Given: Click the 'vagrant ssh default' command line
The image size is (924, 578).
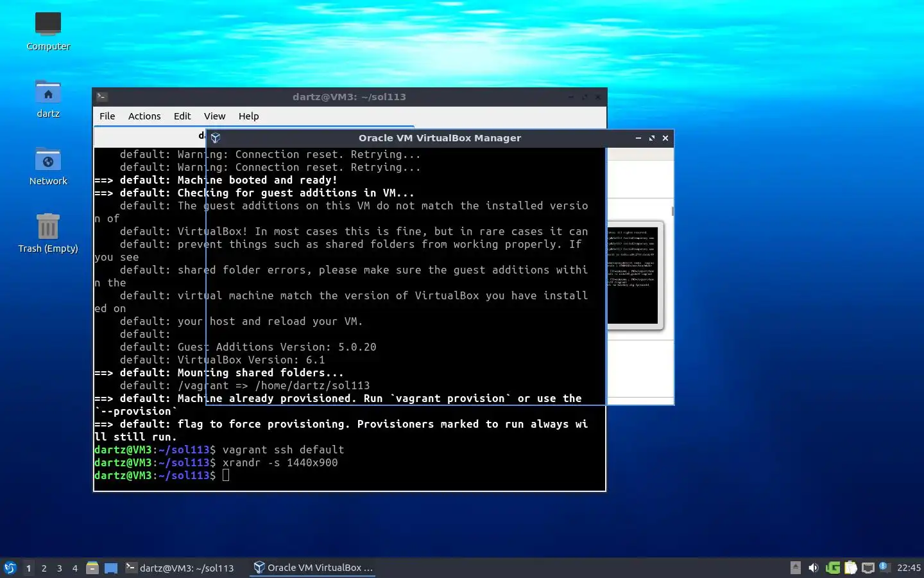Looking at the screenshot, I should [x=283, y=450].
